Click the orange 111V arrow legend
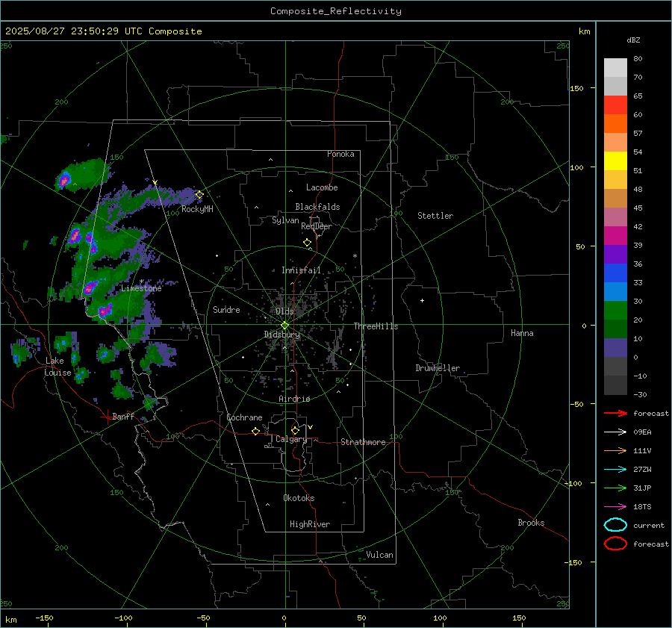The width and height of the screenshot is (672, 628). point(615,450)
